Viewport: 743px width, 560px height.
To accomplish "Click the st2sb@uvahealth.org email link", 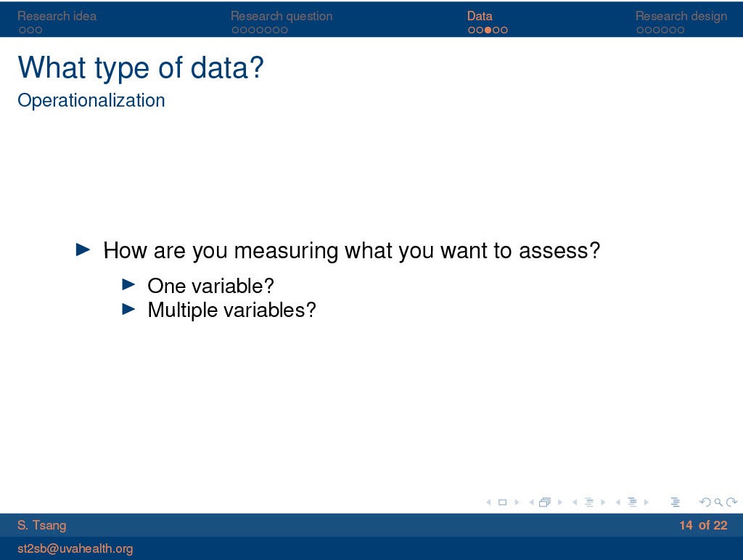I will (x=75, y=548).
